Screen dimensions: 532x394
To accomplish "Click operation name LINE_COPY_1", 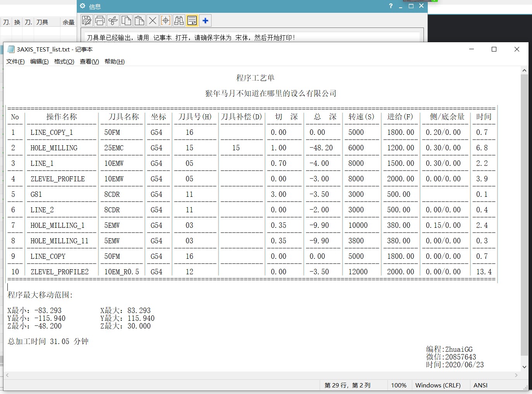I will click(52, 132).
